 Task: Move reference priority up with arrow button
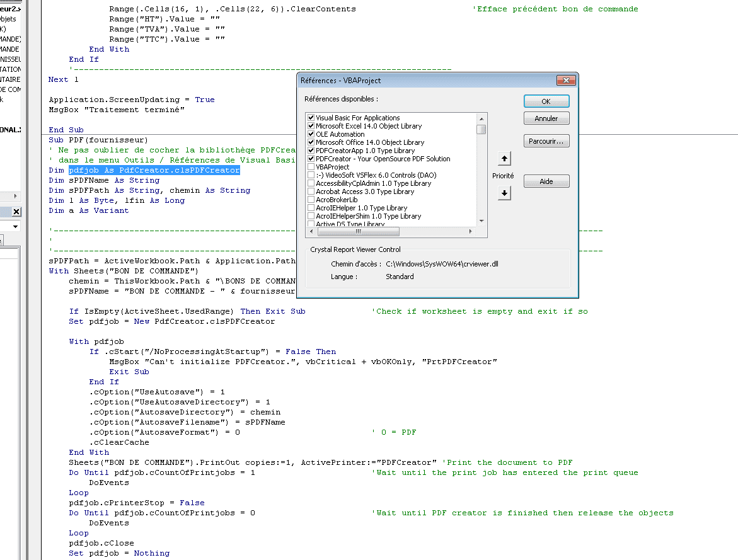click(x=504, y=158)
